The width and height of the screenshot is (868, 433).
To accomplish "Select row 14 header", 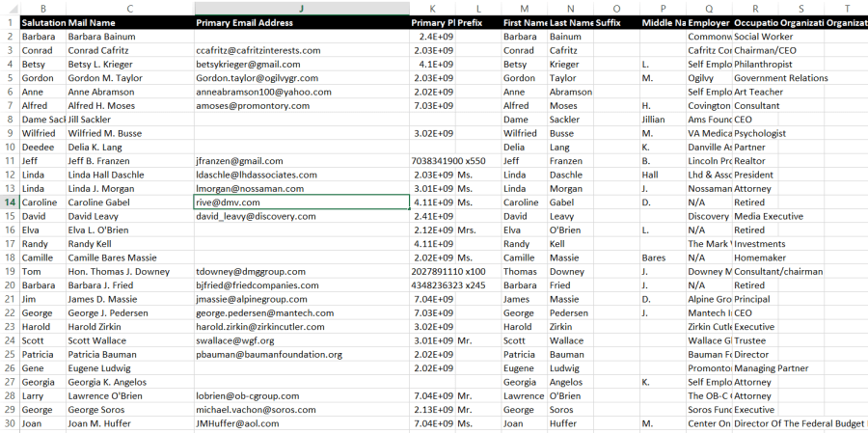I will pyautogui.click(x=9, y=203).
